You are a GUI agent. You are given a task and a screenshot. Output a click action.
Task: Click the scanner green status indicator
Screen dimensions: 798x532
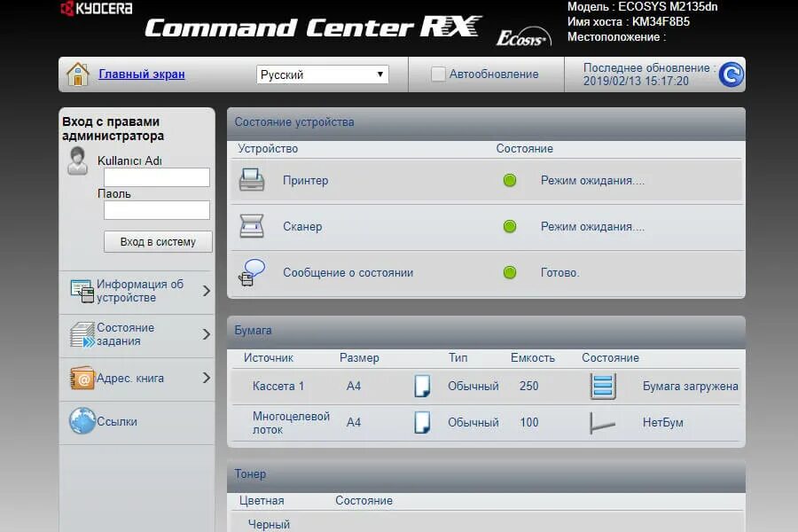click(x=510, y=227)
